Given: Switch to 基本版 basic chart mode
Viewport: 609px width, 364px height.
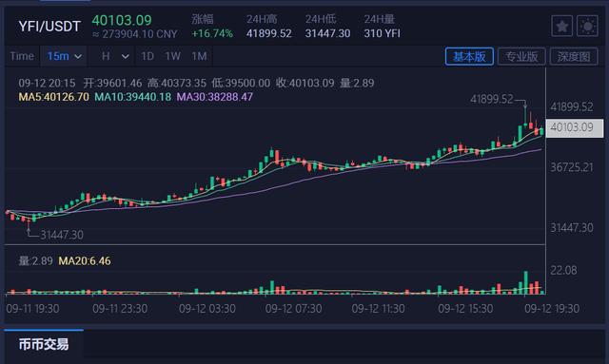Looking at the screenshot, I should 469,57.
